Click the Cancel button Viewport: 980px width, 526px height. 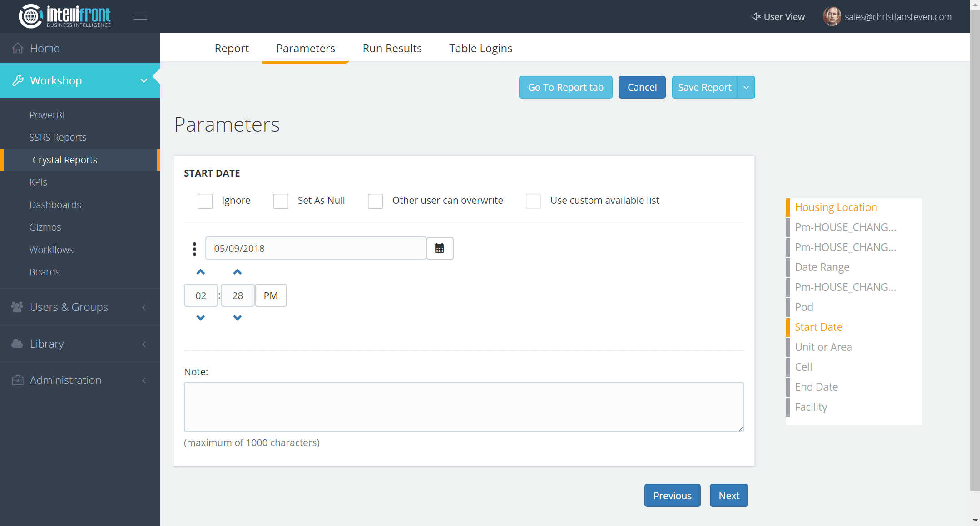642,87
